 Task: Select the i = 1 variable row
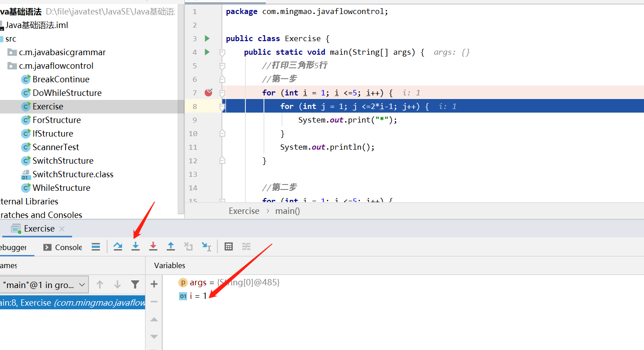(193, 296)
